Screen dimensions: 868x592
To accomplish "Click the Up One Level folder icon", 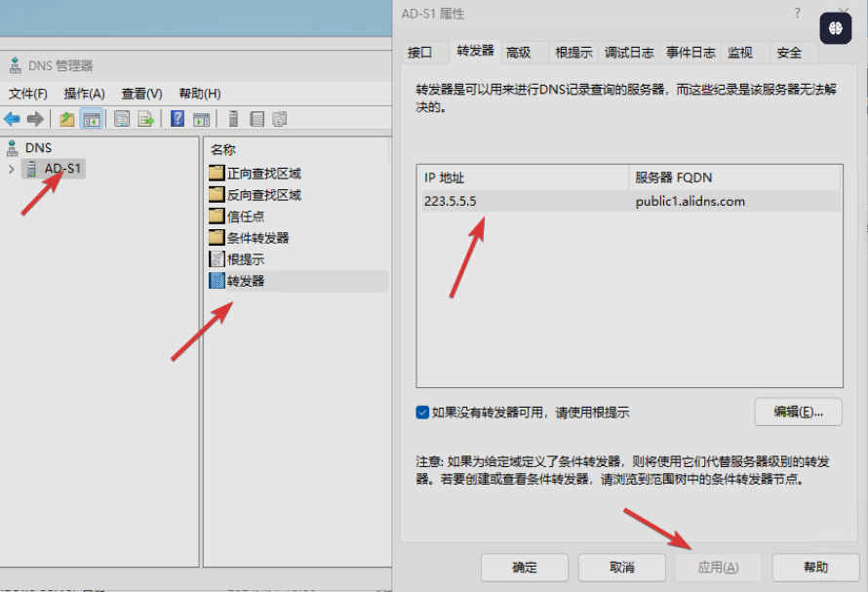I will (66, 119).
